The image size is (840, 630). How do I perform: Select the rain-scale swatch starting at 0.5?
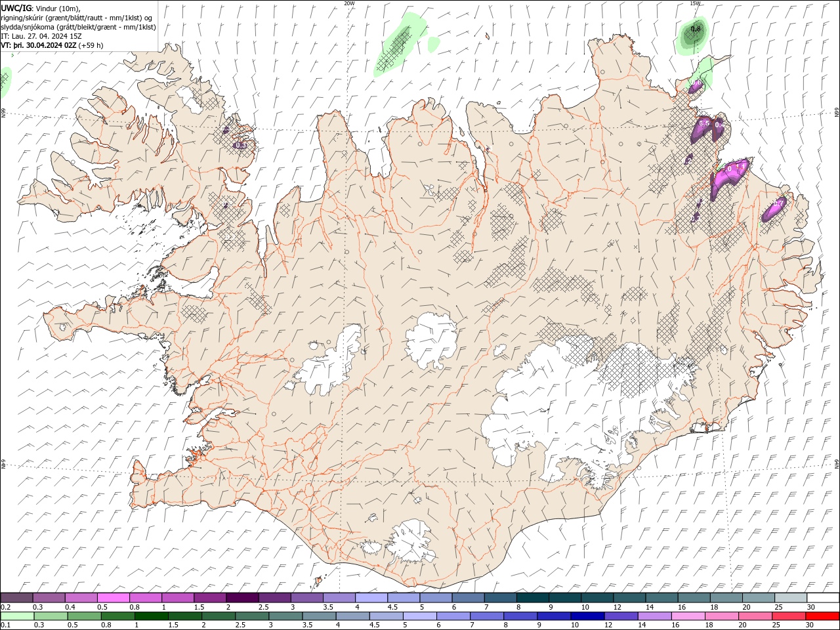85,616
